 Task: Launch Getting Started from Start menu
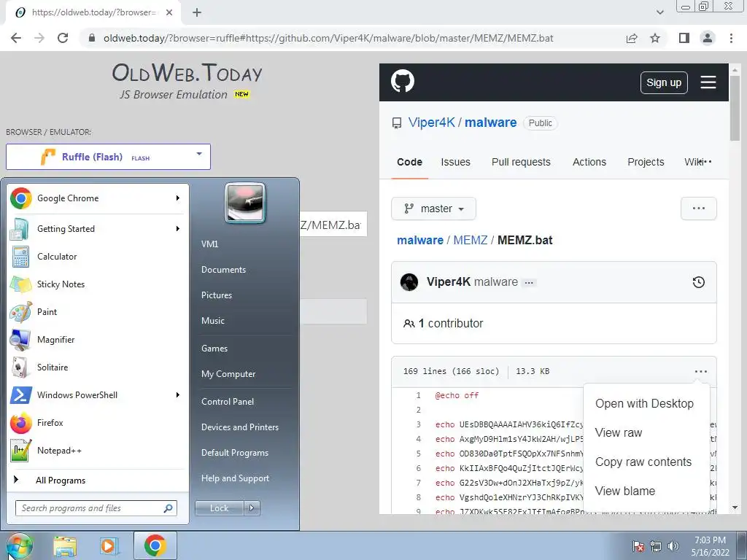[x=98, y=228]
